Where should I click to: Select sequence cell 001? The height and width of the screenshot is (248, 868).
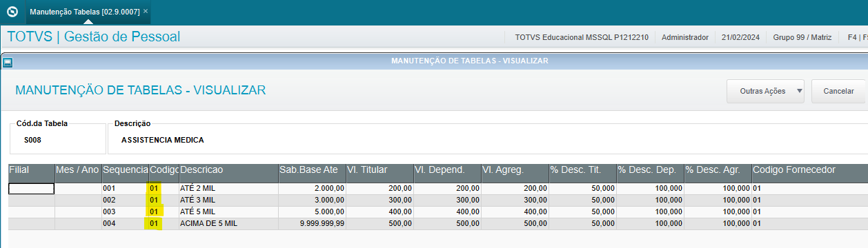[125, 189]
